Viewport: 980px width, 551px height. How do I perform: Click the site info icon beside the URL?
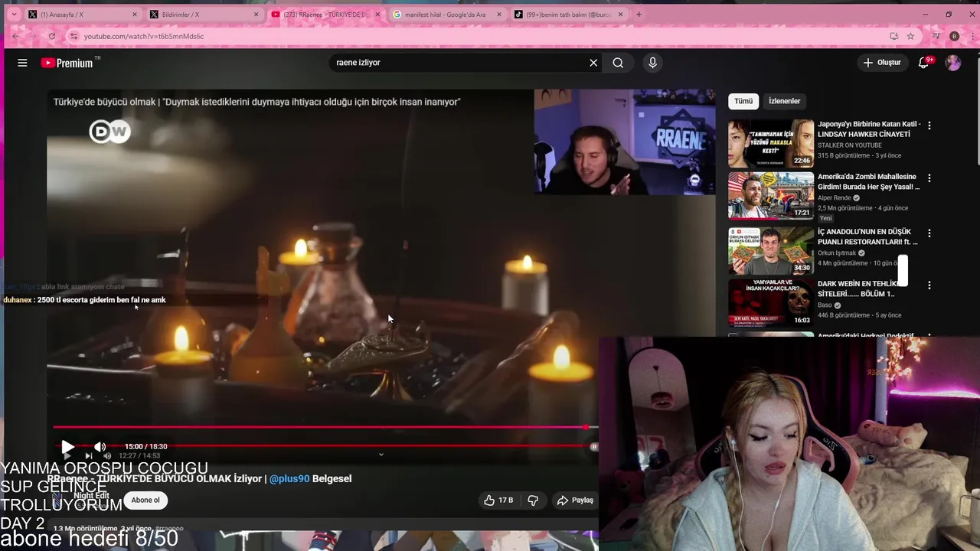click(x=73, y=36)
